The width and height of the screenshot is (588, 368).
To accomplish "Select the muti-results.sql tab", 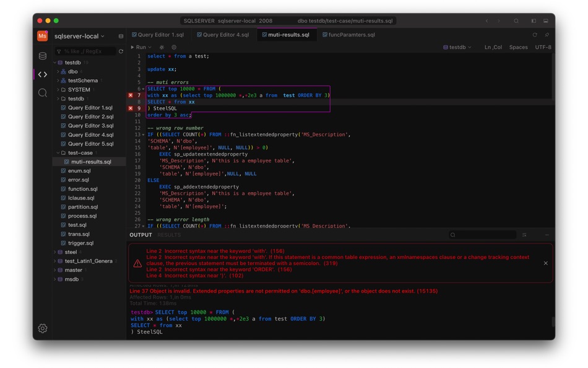I will pos(286,35).
